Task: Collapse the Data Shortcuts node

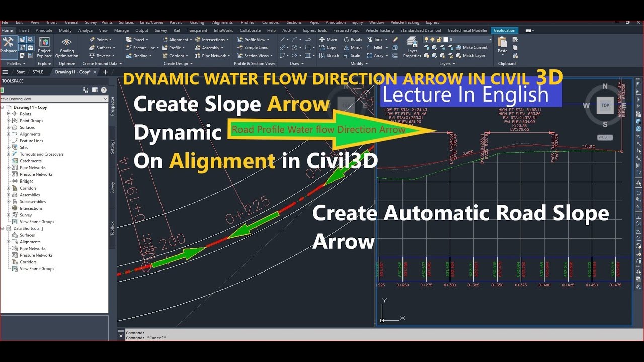Action: (3, 228)
